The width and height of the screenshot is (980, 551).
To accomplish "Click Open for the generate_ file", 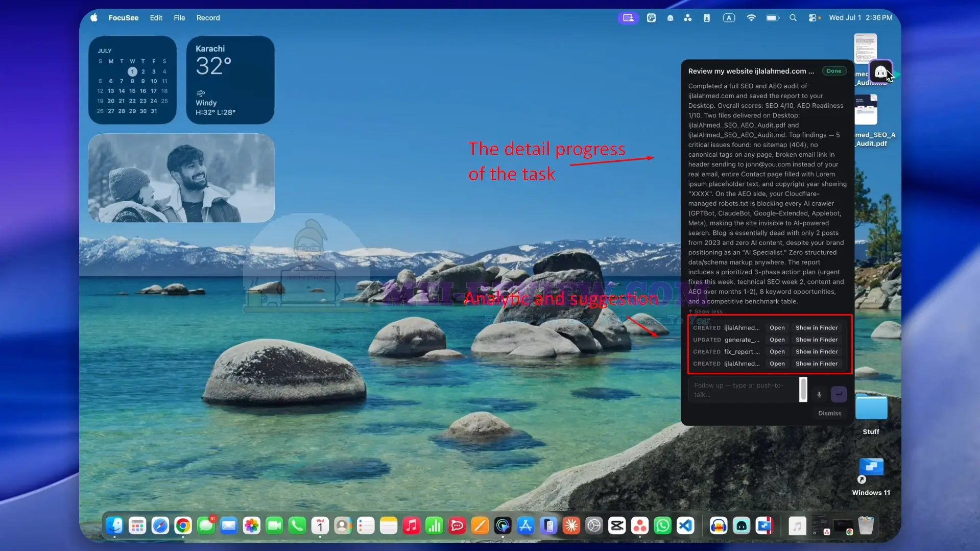I will 777,340.
